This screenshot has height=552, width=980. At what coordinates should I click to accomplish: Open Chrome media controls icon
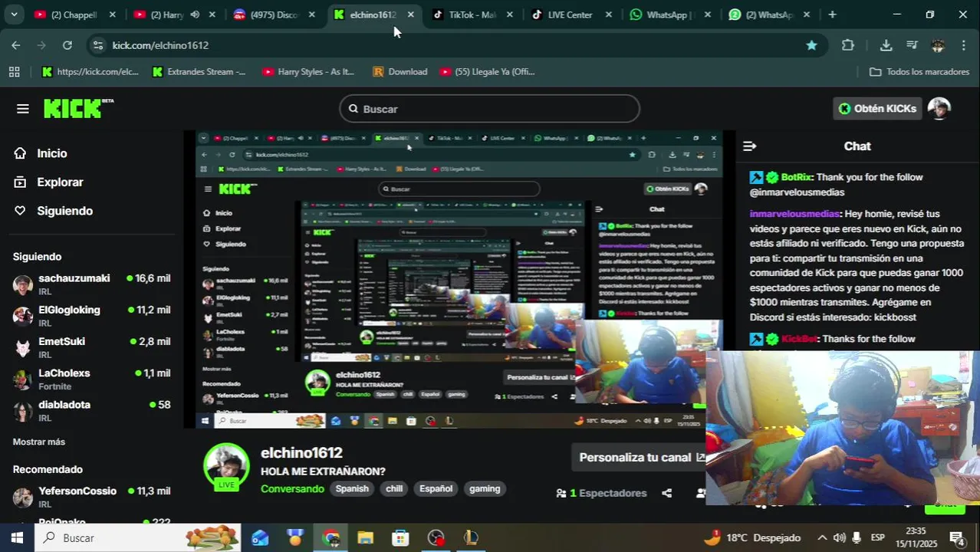tap(912, 45)
